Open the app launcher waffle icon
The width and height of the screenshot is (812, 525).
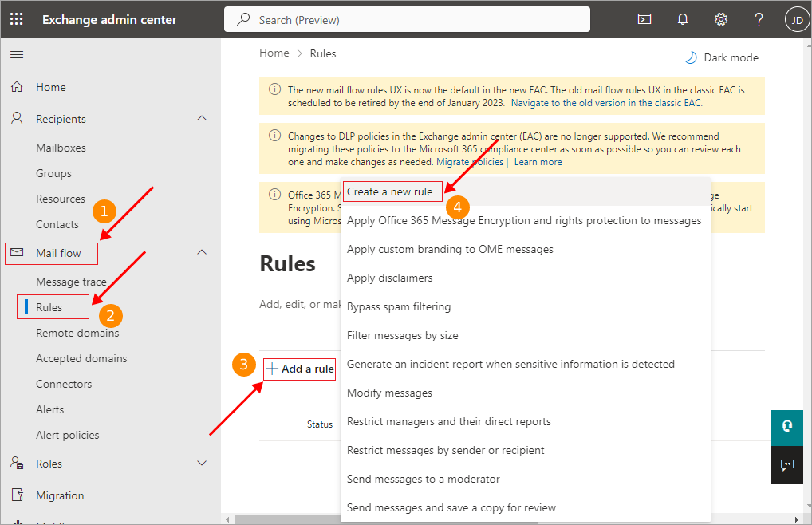click(17, 20)
